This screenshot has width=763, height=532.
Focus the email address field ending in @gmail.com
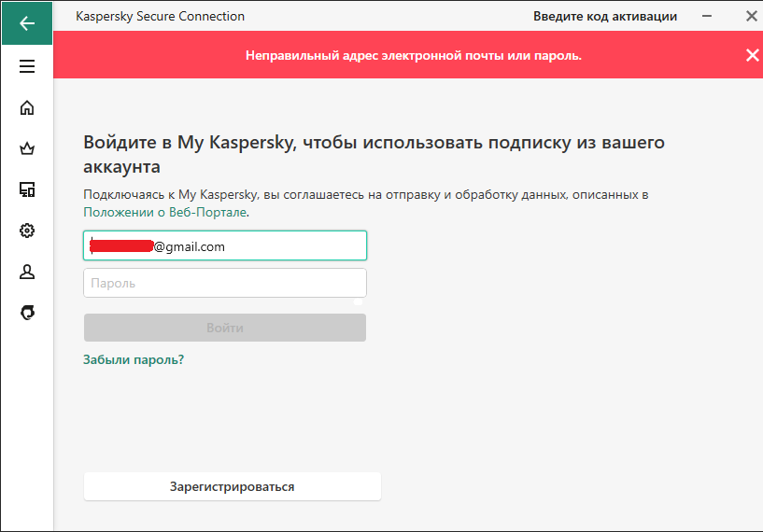click(x=225, y=245)
